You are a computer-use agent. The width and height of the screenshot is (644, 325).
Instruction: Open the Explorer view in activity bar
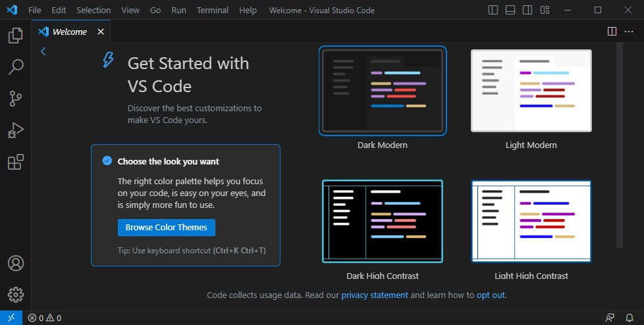pyautogui.click(x=16, y=36)
